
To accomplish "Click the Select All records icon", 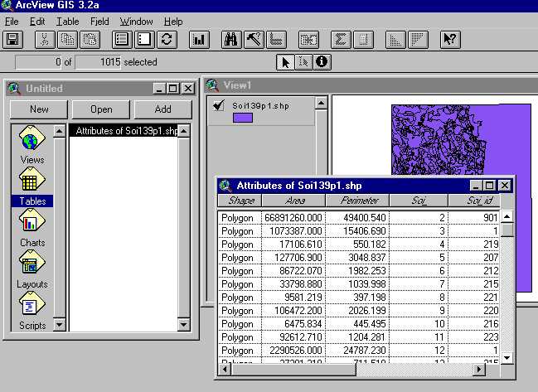I will (x=122, y=40).
